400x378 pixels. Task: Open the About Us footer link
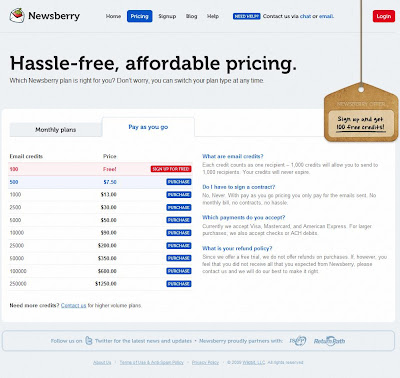(x=102, y=362)
